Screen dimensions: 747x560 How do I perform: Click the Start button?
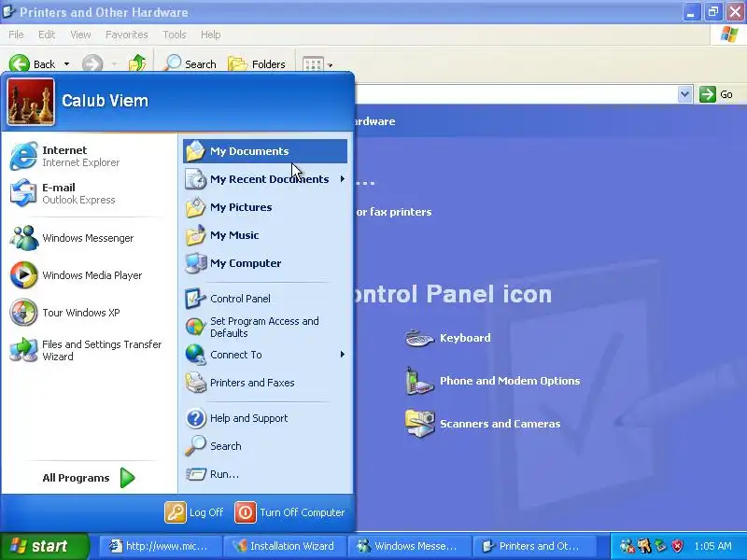44,546
